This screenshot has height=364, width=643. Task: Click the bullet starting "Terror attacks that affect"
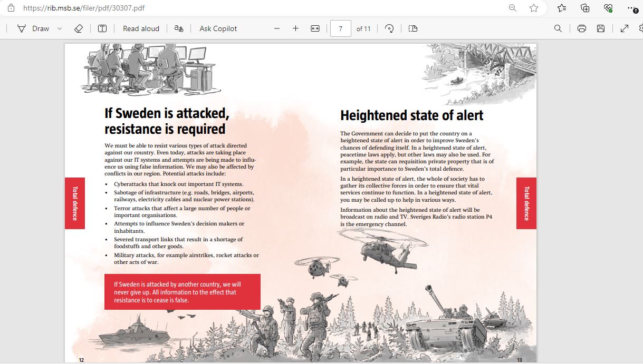point(182,212)
